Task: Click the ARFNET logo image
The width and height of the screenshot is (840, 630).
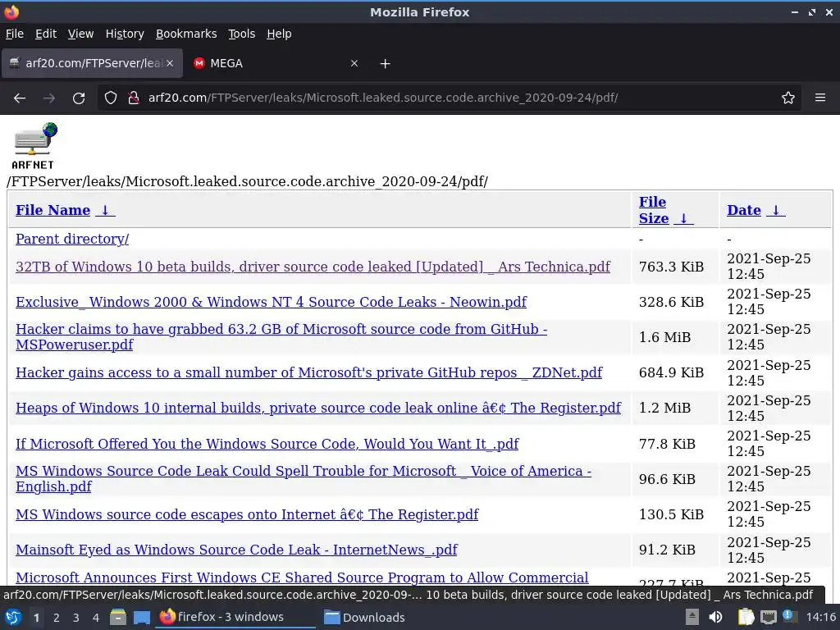Action: pos(34,146)
